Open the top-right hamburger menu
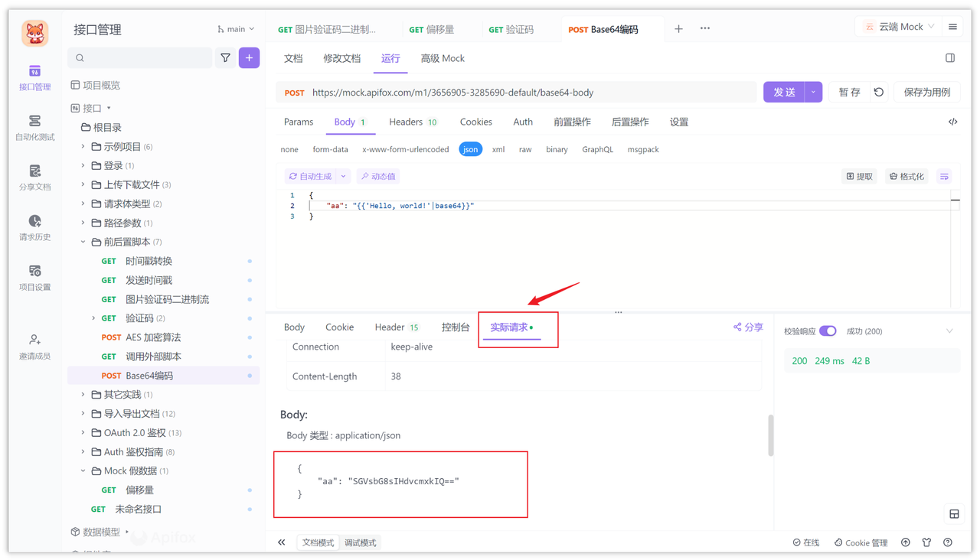 [x=953, y=28]
